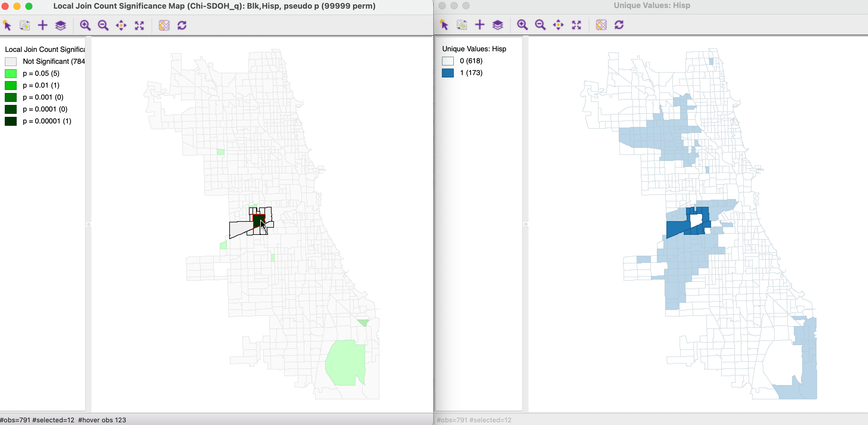
Task: Click the 'p = 0.01 (1)' legend label
Action: coord(41,85)
